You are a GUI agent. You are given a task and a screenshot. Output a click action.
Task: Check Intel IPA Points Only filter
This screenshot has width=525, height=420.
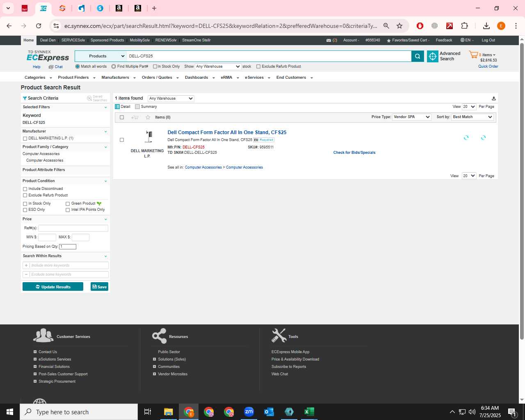68,210
